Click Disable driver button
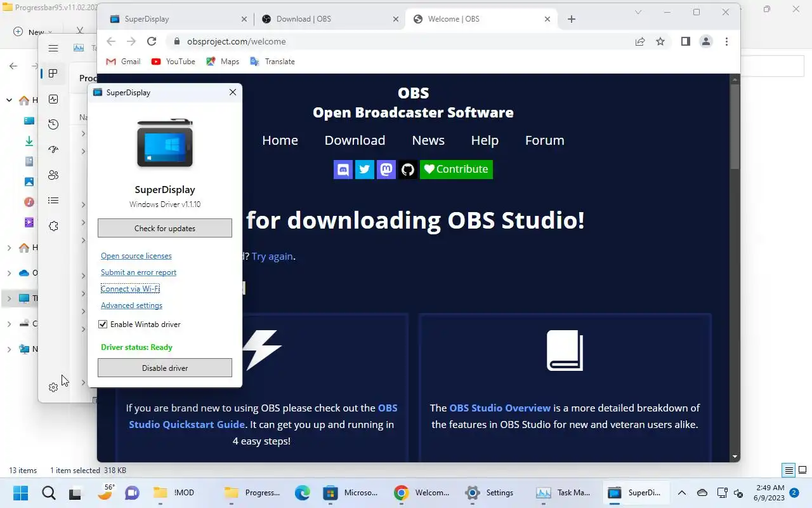This screenshot has width=812, height=508. click(165, 368)
